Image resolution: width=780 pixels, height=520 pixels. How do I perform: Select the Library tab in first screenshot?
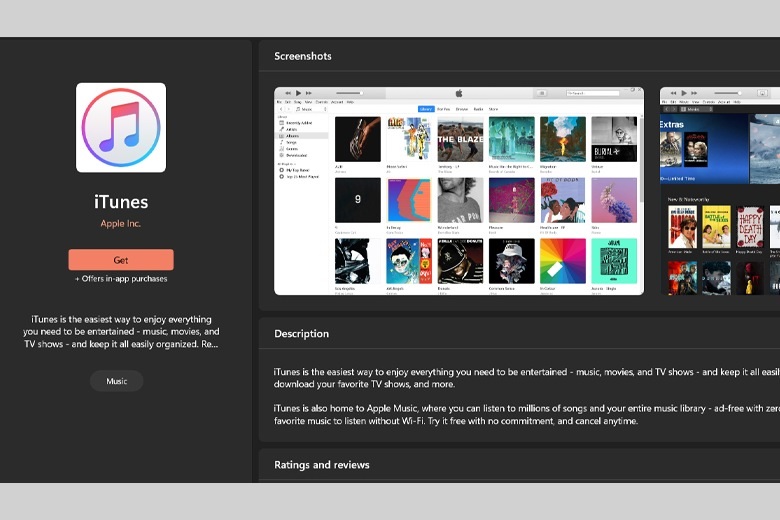pos(426,109)
